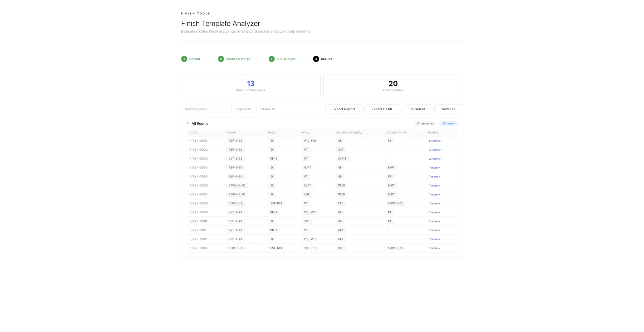Select the Anchor & Merge step indicator
This screenshot has width=644, height=332.
coord(221,59)
